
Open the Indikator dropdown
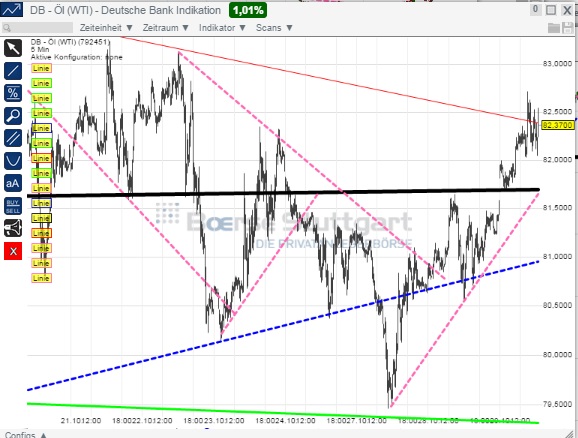tap(222, 28)
